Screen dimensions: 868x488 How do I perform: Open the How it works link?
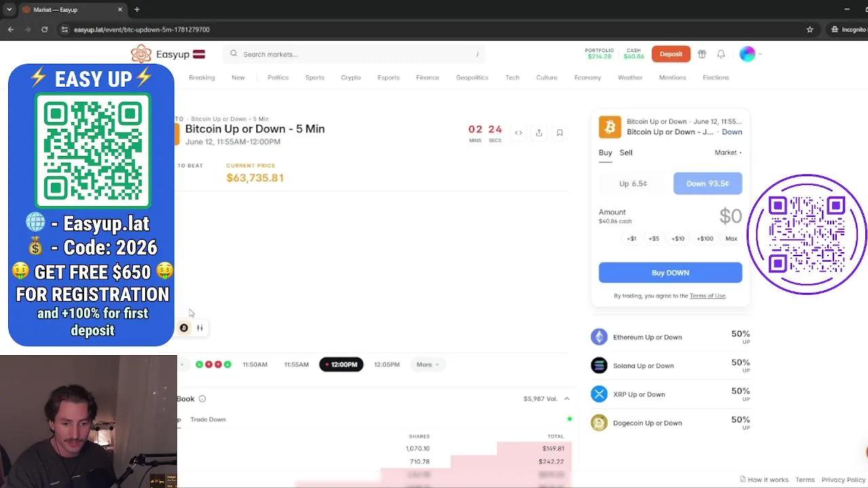point(764,480)
